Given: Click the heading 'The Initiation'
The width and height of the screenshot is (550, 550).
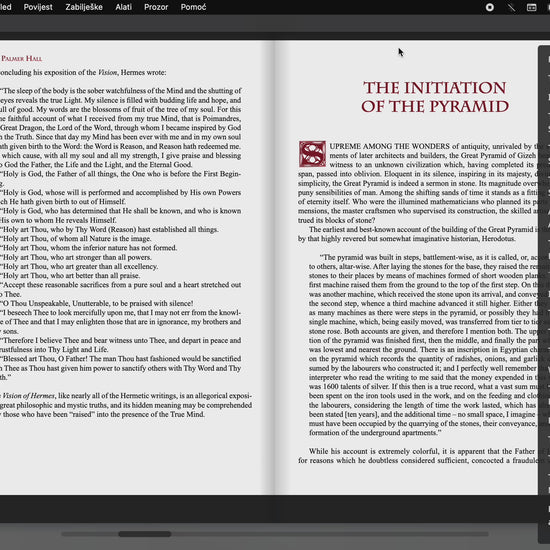Looking at the screenshot, I should (435, 88).
